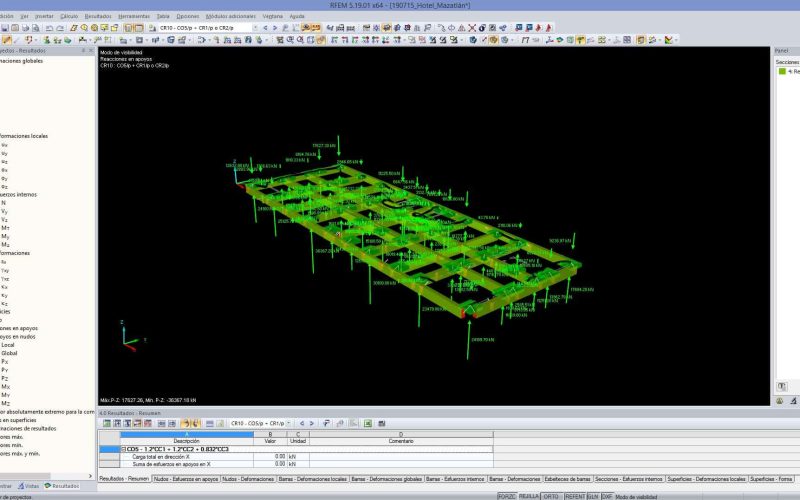Click the Redo arrow icon
Image resolution: width=800 pixels, height=500 pixels.
pyautogui.click(x=60, y=28)
